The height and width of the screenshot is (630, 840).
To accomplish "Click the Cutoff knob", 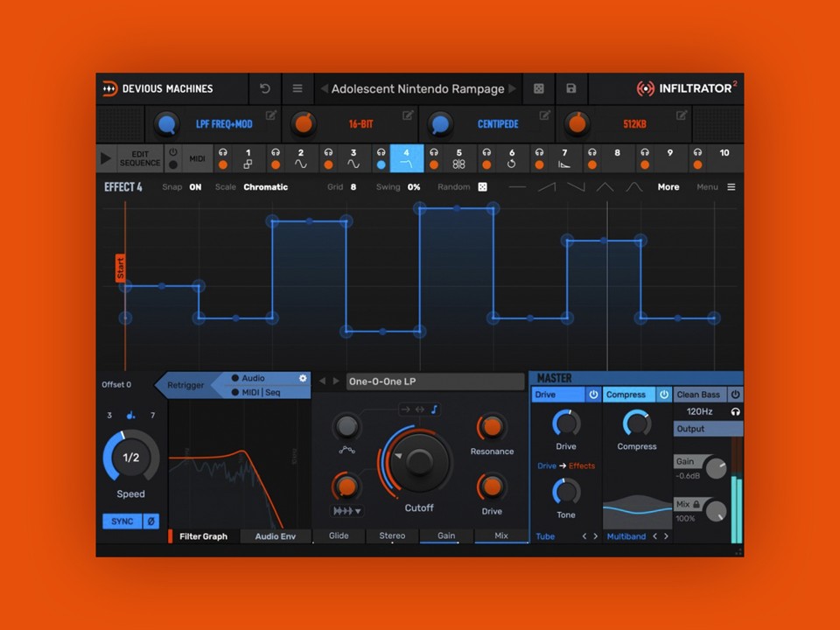I will pos(419,460).
